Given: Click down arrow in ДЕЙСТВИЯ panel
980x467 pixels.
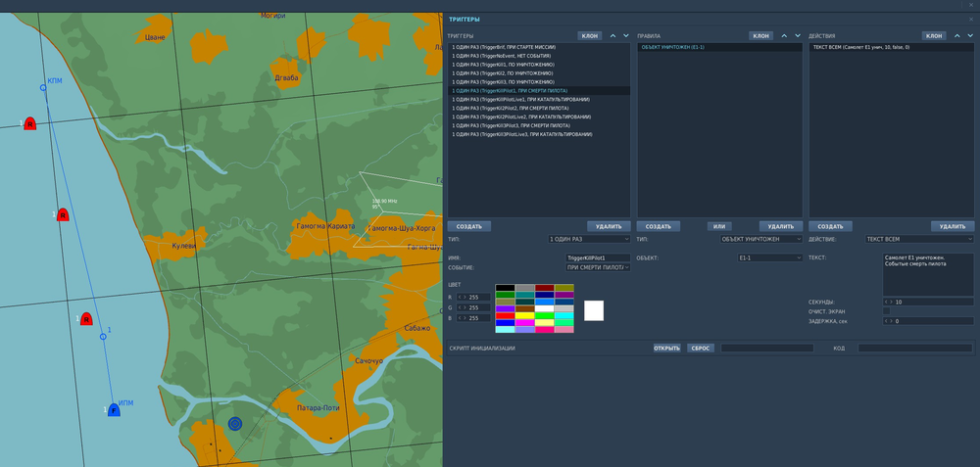Looking at the screenshot, I should click(969, 35).
